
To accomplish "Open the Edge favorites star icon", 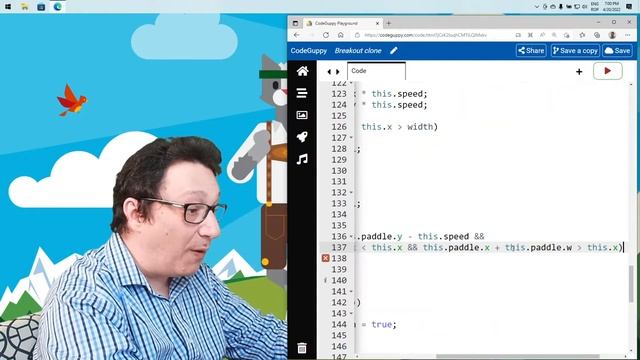I will coord(582,35).
